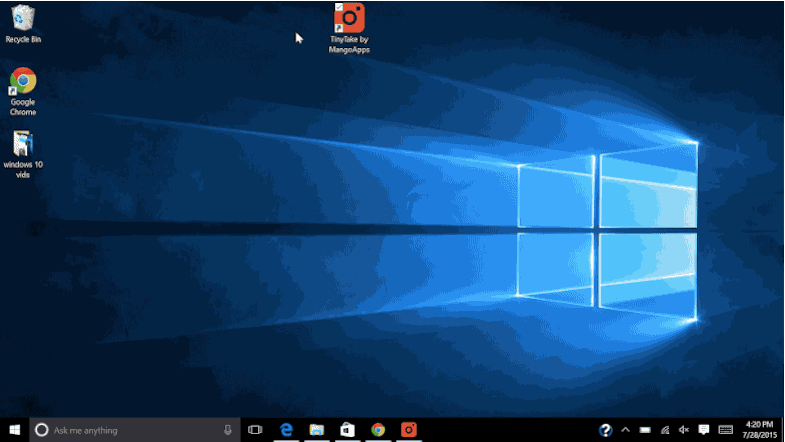Click the muted volume speaker icon
The width and height of the screenshot is (785, 442).
(684, 430)
